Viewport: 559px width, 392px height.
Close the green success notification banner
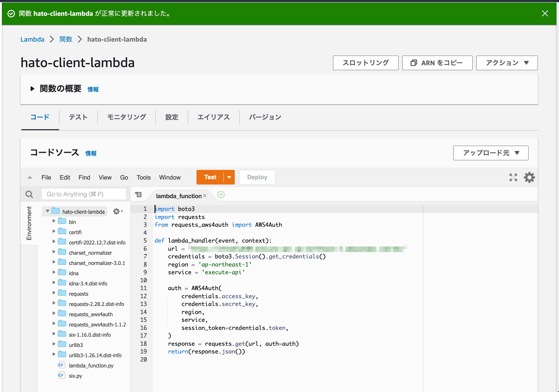tap(545, 13)
